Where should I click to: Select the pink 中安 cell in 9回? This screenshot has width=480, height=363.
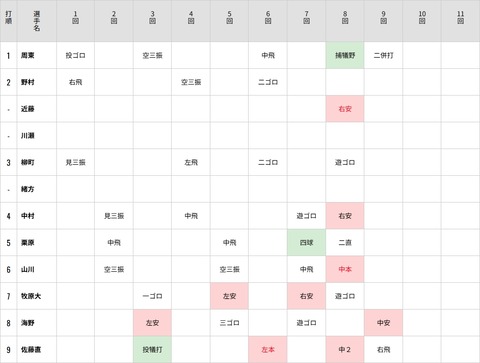click(383, 323)
